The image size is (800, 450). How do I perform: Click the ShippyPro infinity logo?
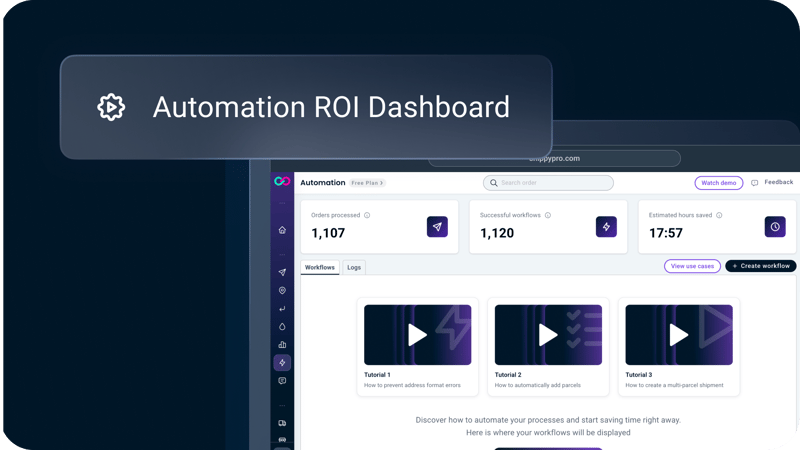[282, 181]
